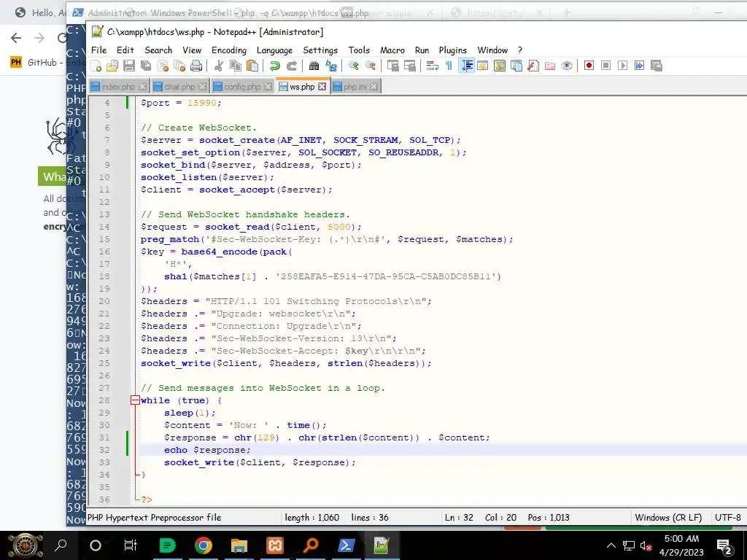Open Task View on the taskbar
Image resolution: width=747 pixels, height=560 pixels.
coord(130,545)
